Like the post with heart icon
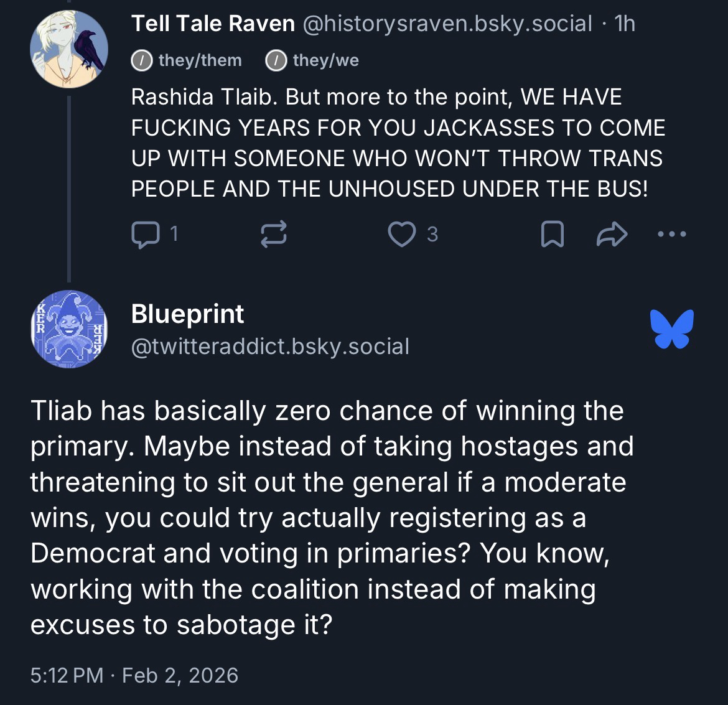Viewport: 728px width, 705px height. click(401, 234)
